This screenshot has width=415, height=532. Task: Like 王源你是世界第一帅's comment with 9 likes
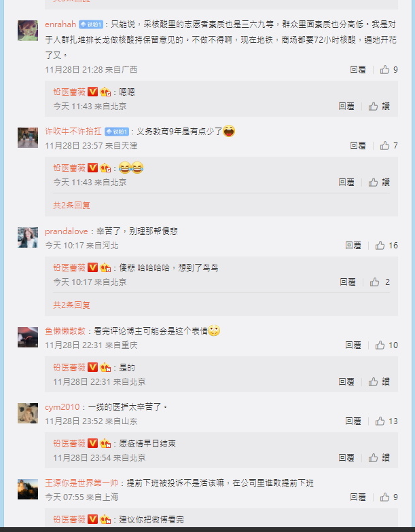389,497
